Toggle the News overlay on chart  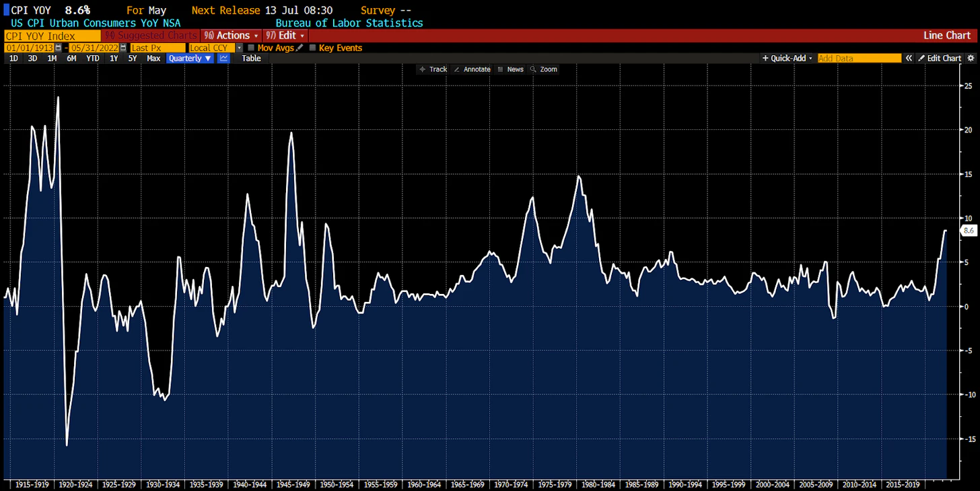pos(510,69)
